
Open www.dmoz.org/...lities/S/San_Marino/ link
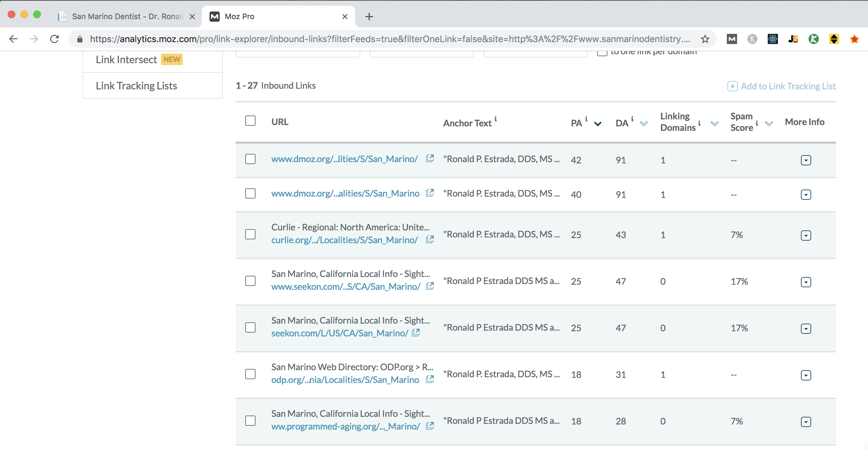[344, 159]
